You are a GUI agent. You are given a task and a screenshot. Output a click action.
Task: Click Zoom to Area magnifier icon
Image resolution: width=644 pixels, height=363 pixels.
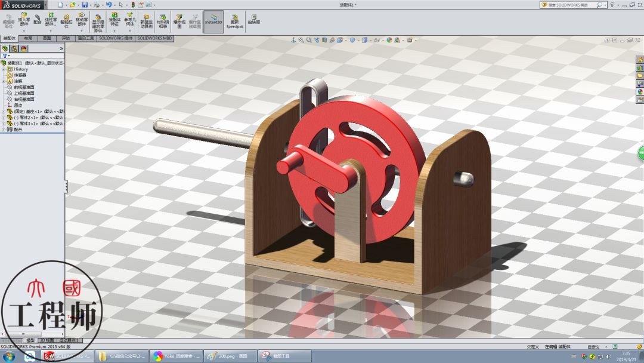coord(309,40)
